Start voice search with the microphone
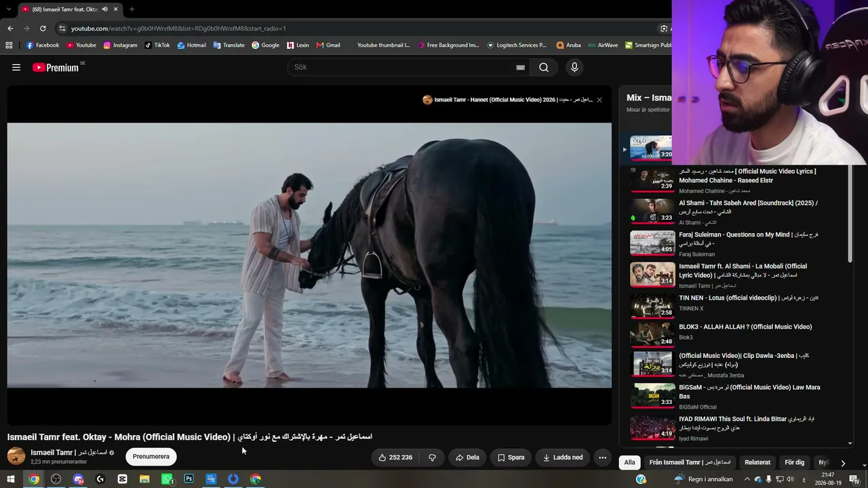 pyautogui.click(x=574, y=67)
